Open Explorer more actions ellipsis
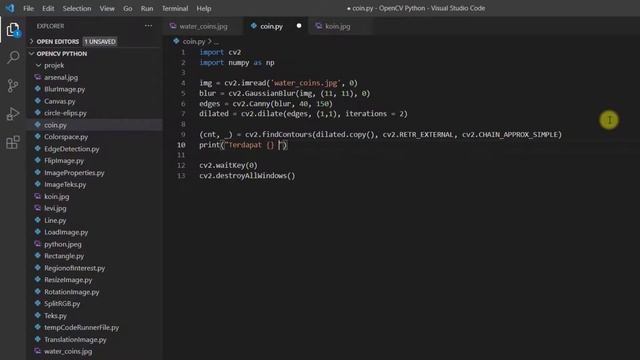The width and height of the screenshot is (640, 360). click(148, 26)
